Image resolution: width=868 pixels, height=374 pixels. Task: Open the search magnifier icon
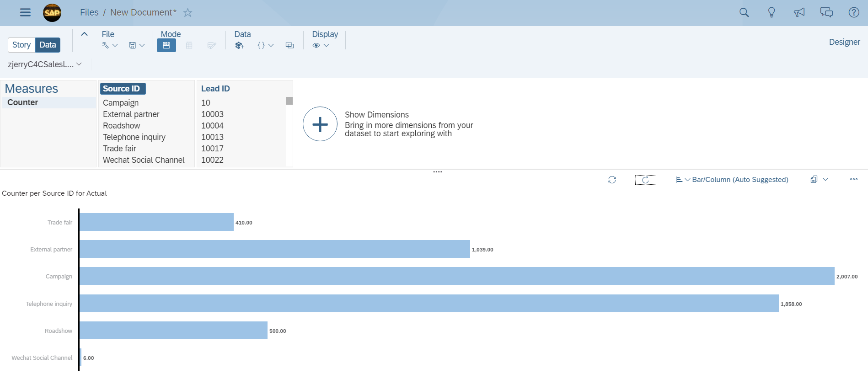744,12
